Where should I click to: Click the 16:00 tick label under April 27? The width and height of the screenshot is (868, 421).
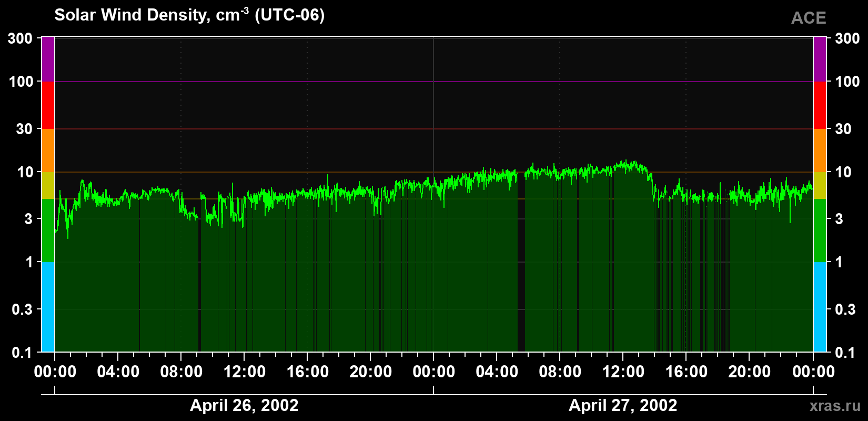[687, 372]
